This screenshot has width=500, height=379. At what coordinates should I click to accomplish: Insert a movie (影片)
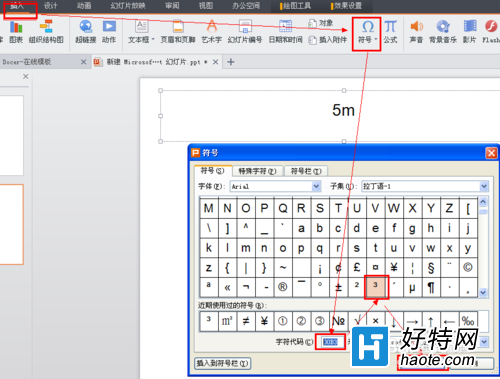click(x=470, y=32)
